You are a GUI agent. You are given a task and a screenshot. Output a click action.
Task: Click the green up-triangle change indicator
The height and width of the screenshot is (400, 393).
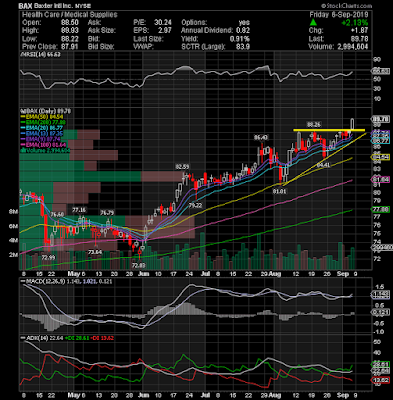[x=313, y=22]
